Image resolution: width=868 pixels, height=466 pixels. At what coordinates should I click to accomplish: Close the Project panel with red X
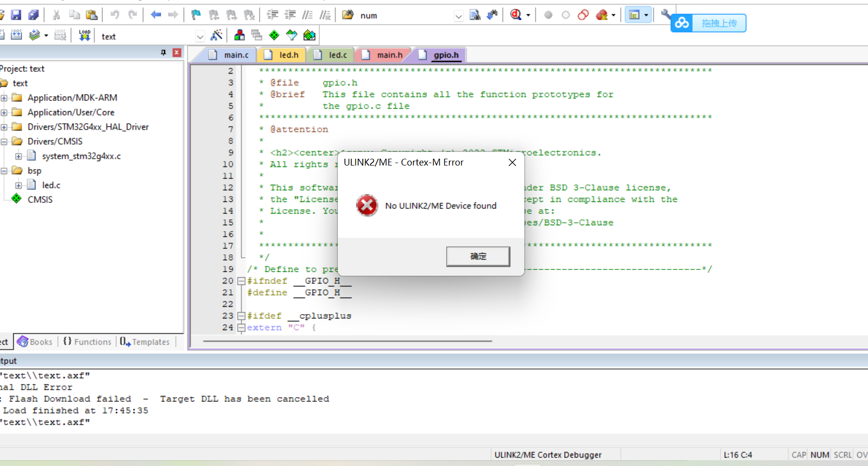[x=177, y=52]
